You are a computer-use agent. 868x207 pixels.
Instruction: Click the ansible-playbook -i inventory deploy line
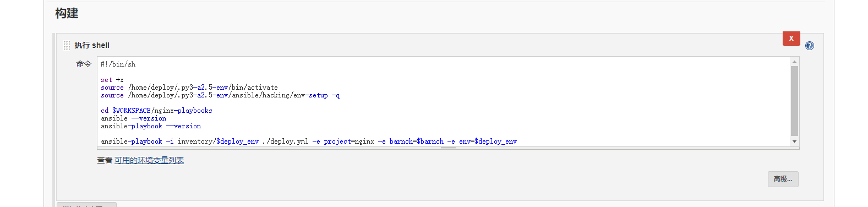click(309, 141)
